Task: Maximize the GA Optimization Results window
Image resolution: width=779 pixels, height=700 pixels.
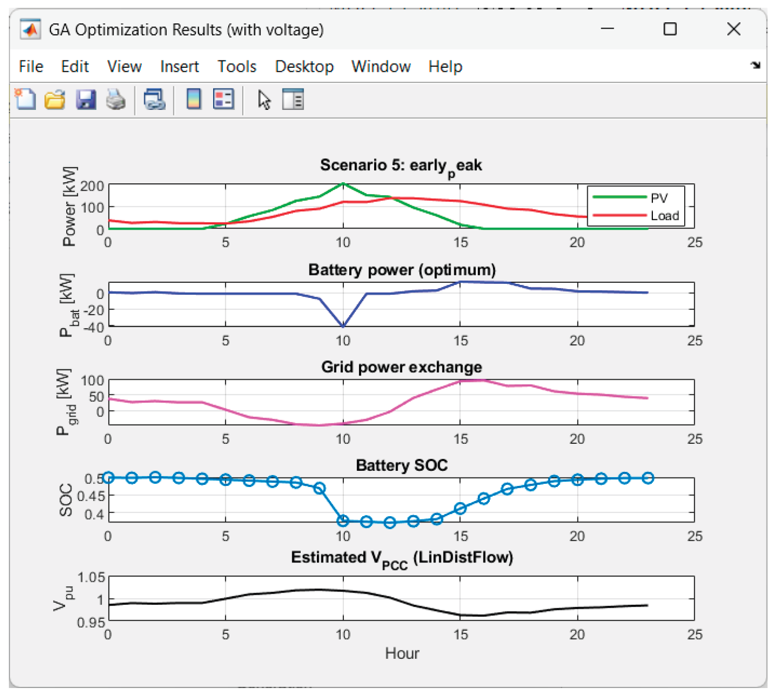Action: pyautogui.click(x=670, y=29)
